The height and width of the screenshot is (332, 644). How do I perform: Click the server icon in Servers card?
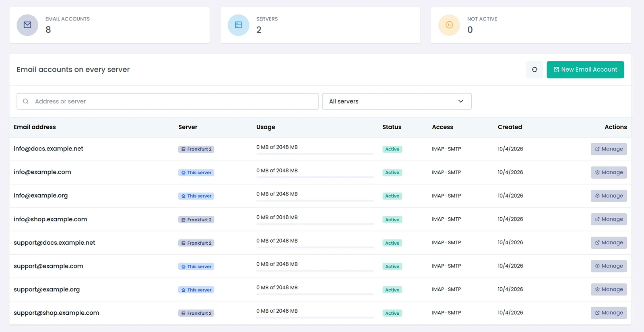[x=238, y=25]
